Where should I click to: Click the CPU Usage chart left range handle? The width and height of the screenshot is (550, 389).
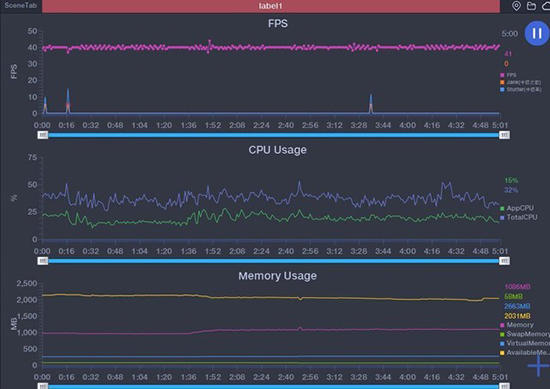43,261
